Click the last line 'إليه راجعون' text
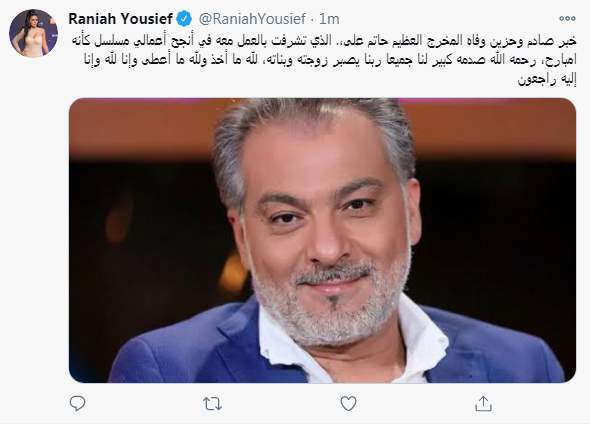Viewport: 590px width, 425px height. [547, 79]
